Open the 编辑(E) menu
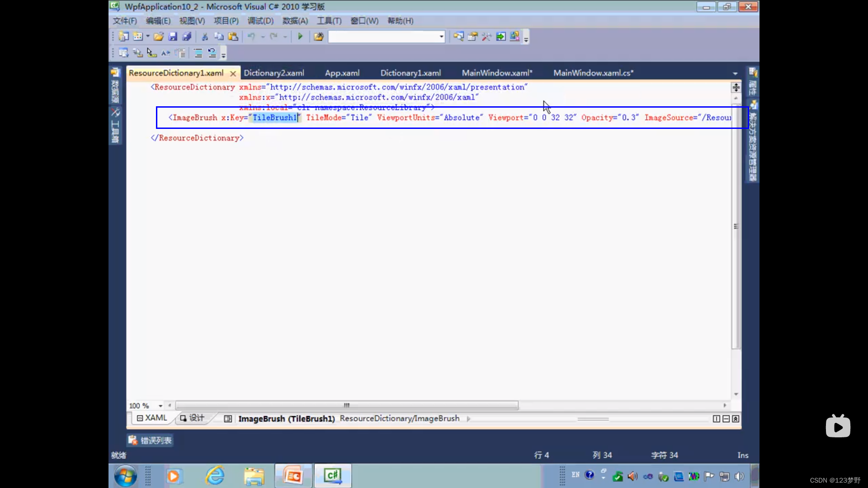The width and height of the screenshot is (868, 488). pos(158,21)
